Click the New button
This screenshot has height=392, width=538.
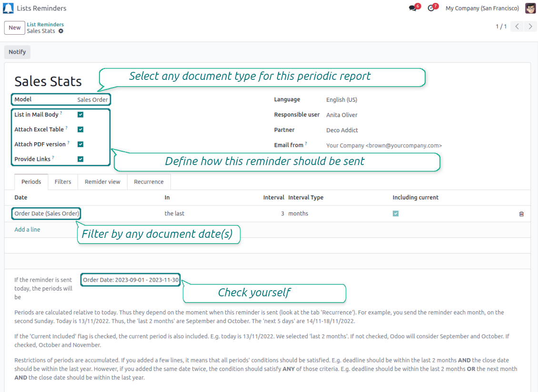(x=14, y=28)
